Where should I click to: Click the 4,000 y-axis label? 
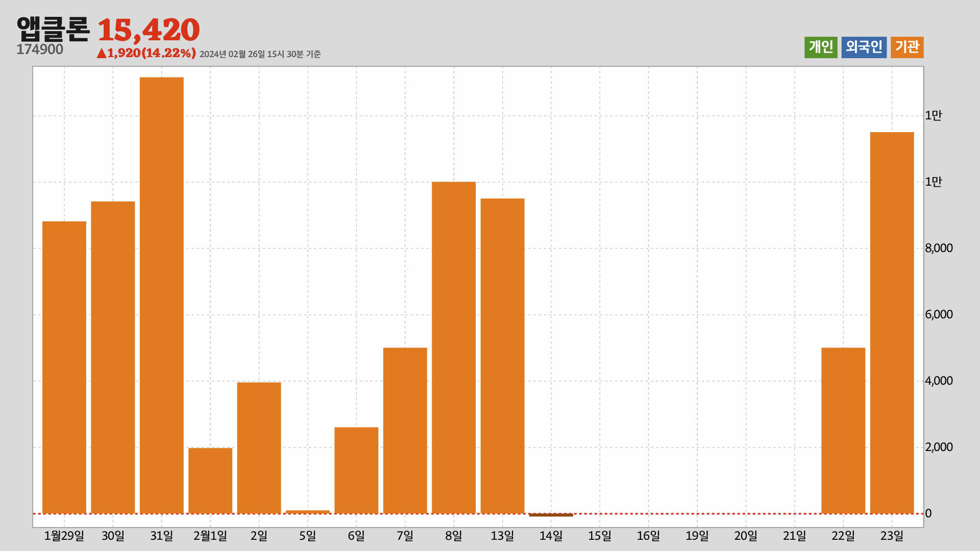coord(939,381)
